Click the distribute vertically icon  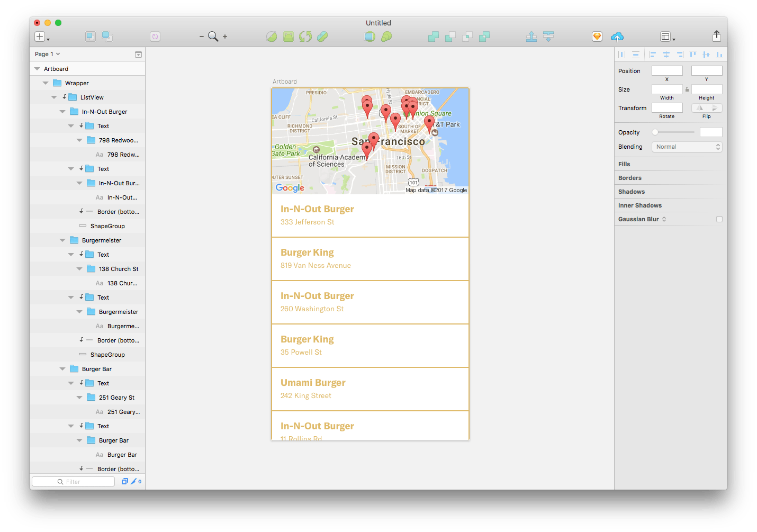coord(636,55)
